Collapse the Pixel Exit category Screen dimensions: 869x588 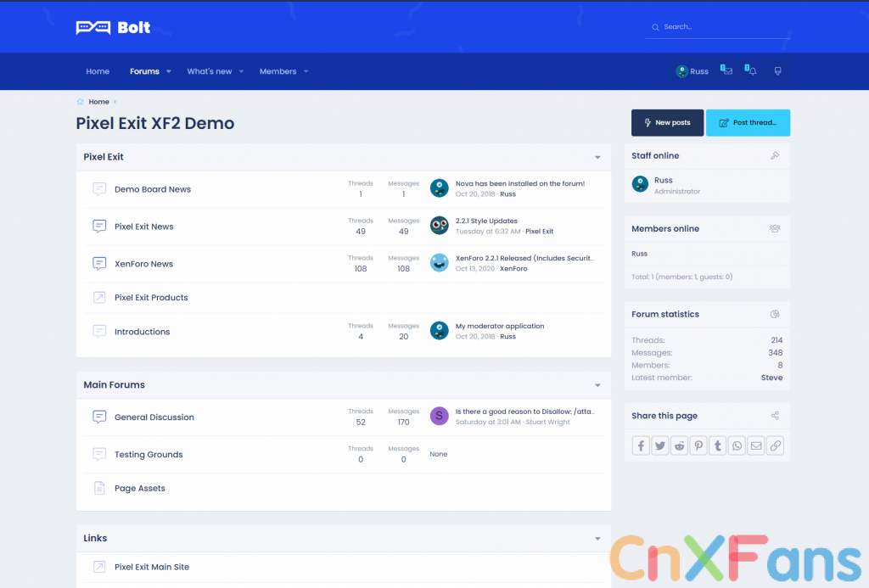pyautogui.click(x=597, y=158)
